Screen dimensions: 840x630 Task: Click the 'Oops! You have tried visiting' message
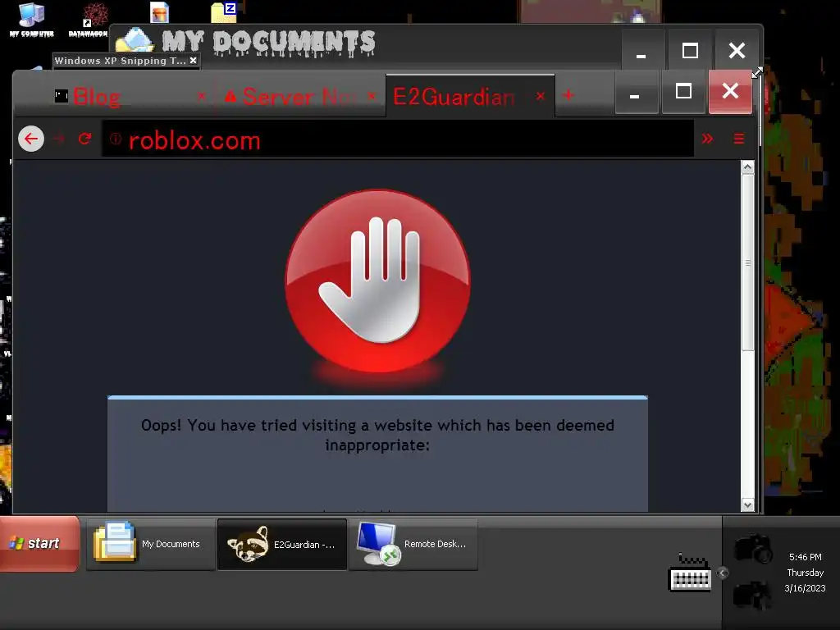click(x=377, y=435)
